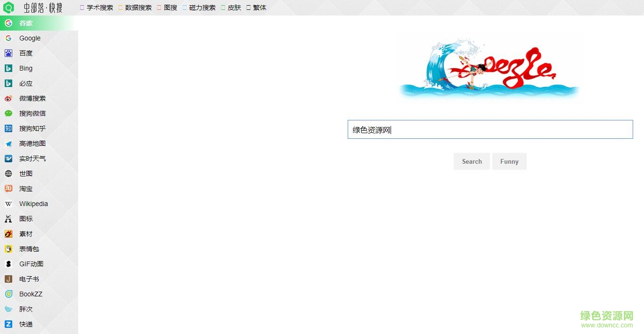Open the 磁力搜索 menu
The height and width of the screenshot is (334, 644).
tap(199, 8)
